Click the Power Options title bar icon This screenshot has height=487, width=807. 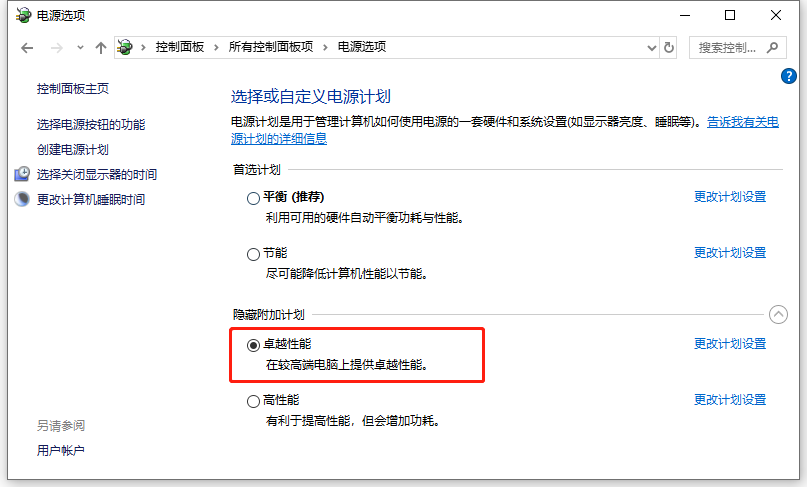click(x=23, y=15)
